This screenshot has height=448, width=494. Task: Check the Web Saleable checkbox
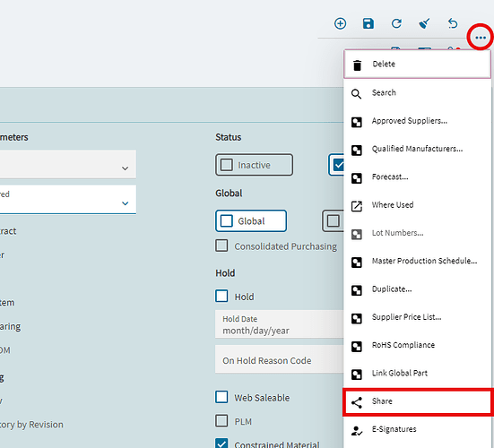tap(221, 397)
